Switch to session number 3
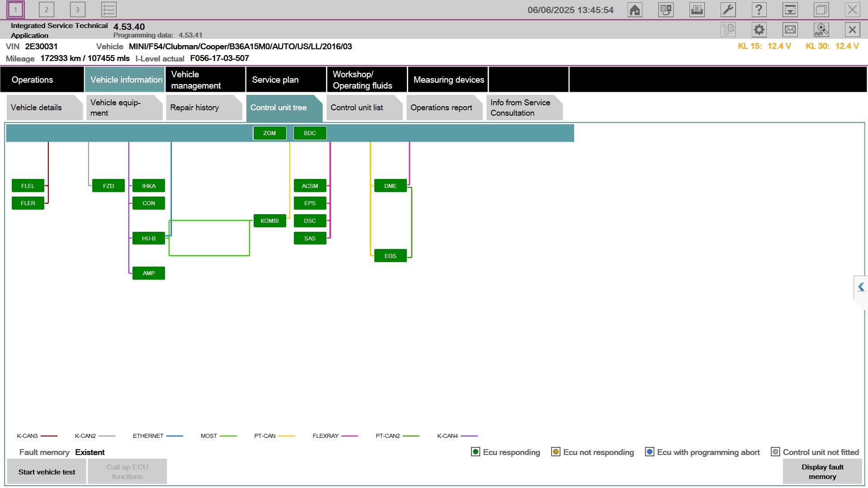The image size is (868, 488). (77, 9)
